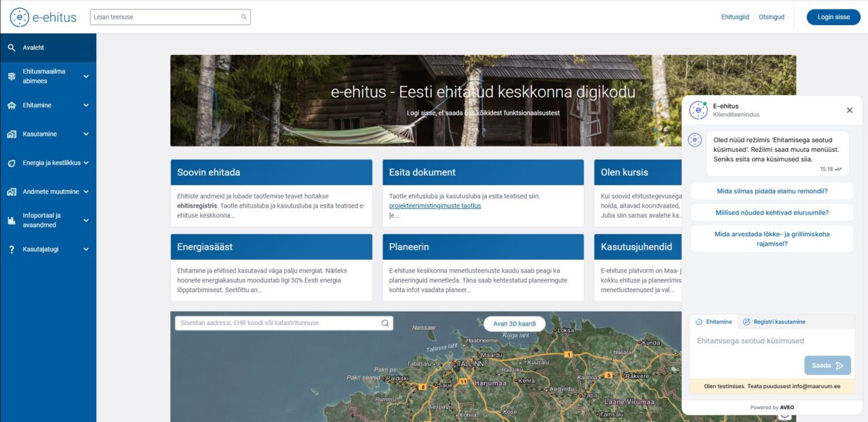Click the Energia ja kestlikkus leaf icon
The width and height of the screenshot is (868, 422).
pyautogui.click(x=11, y=164)
